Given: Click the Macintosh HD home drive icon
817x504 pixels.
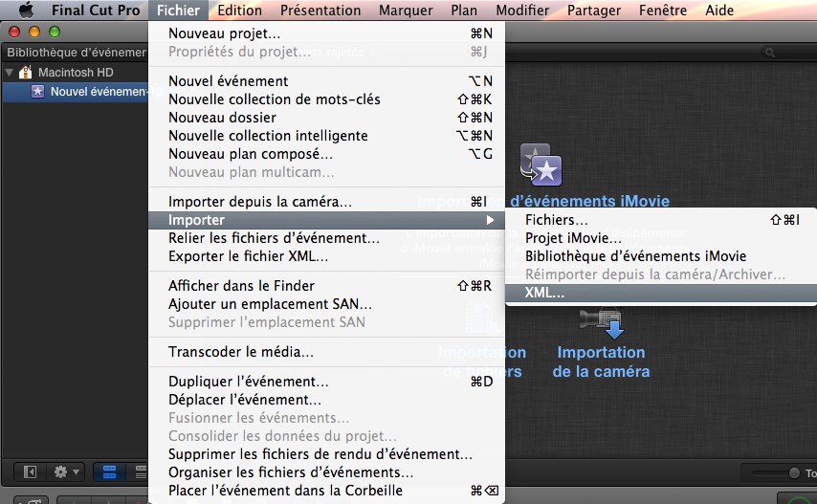Looking at the screenshot, I should [x=25, y=72].
